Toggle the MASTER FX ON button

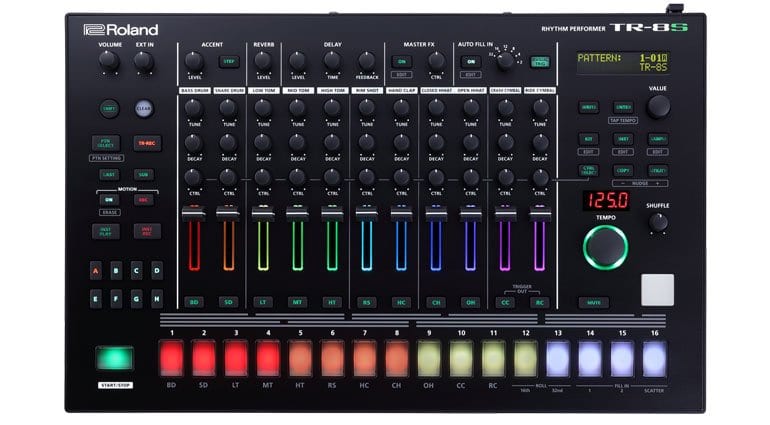(x=402, y=61)
